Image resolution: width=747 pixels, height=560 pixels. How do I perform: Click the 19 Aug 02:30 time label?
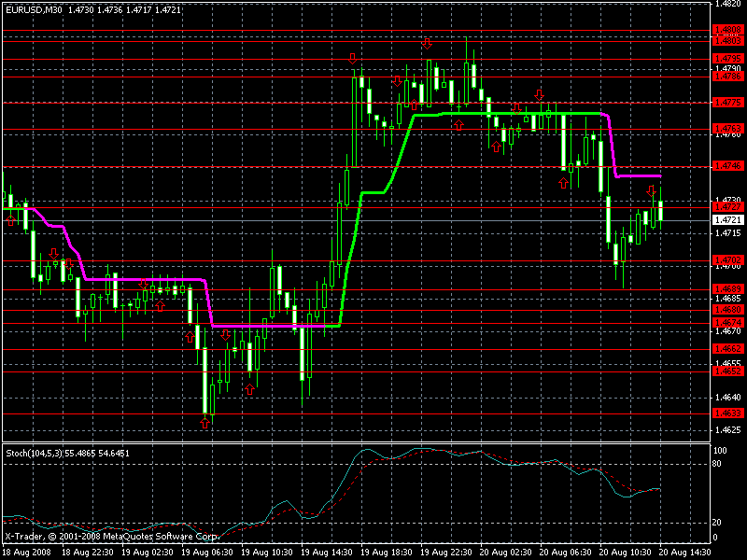[148, 553]
